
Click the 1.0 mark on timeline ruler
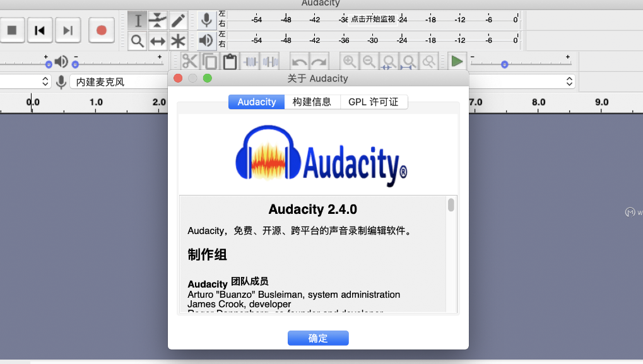coord(96,102)
